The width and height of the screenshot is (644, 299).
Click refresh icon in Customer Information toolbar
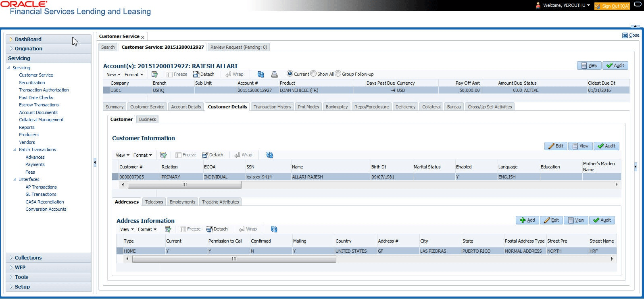tap(270, 155)
